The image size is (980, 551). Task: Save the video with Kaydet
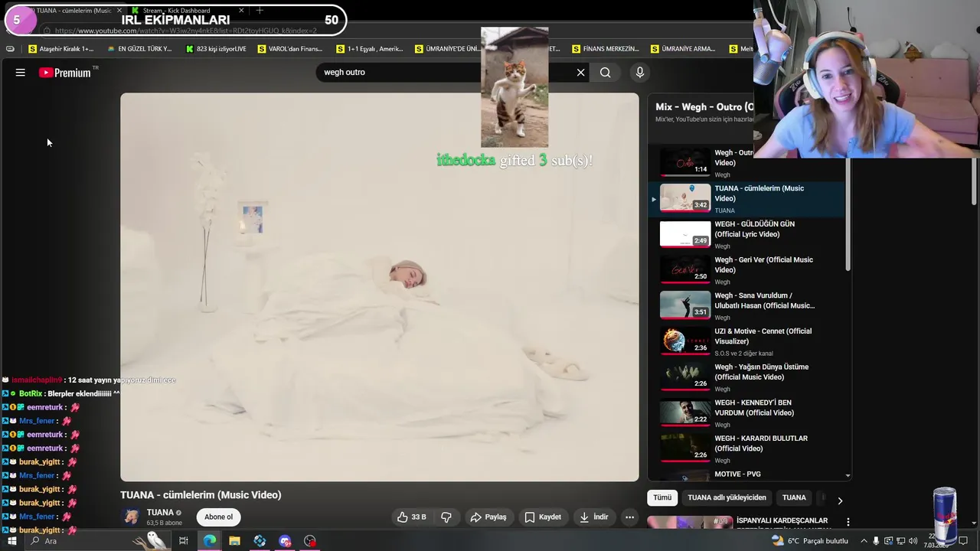coord(543,517)
